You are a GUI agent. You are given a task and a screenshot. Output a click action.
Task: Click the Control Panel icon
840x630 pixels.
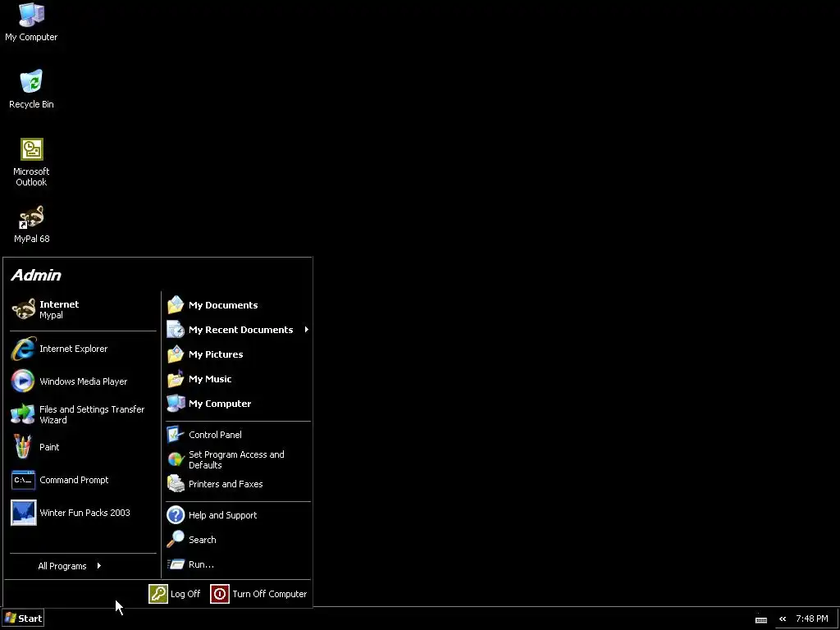coord(176,435)
